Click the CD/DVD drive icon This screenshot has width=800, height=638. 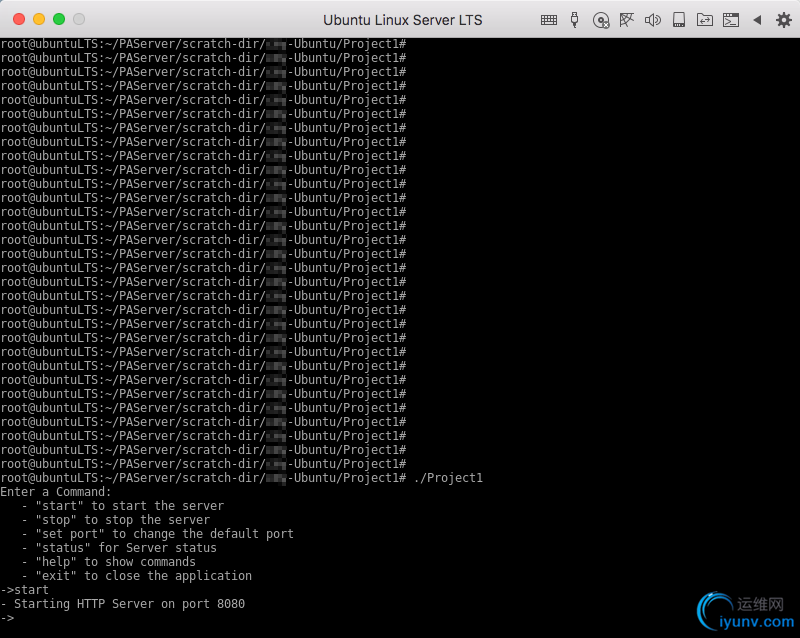[601, 20]
